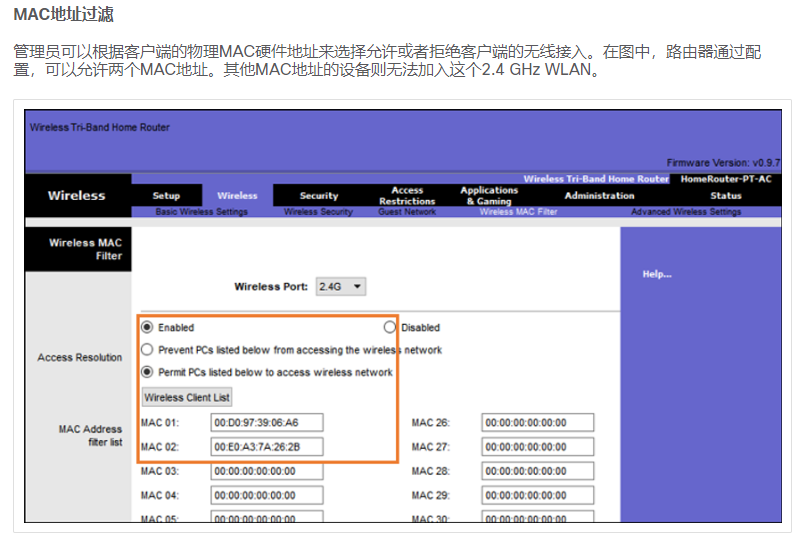Click the Help link

click(x=657, y=274)
